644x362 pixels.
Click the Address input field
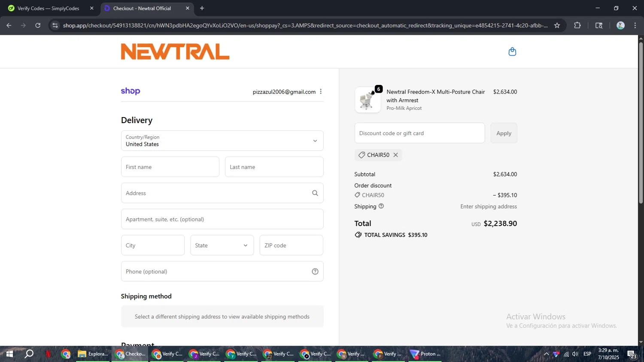(x=222, y=193)
